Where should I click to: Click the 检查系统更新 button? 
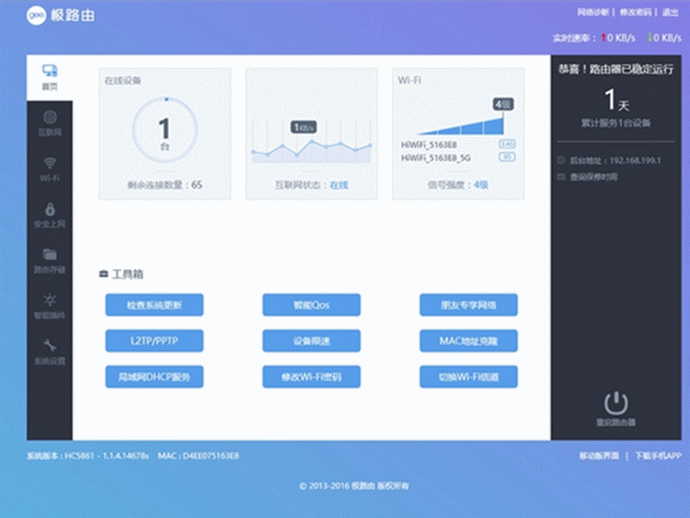[154, 305]
